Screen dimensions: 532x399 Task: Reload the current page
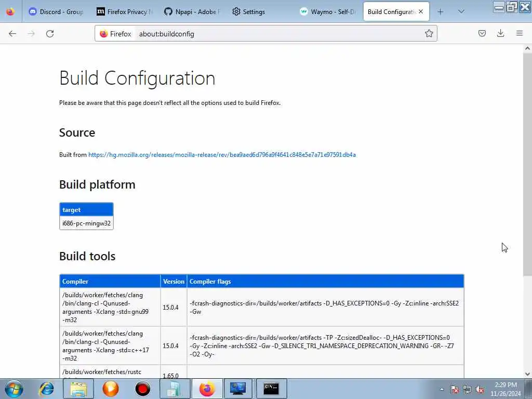50,34
